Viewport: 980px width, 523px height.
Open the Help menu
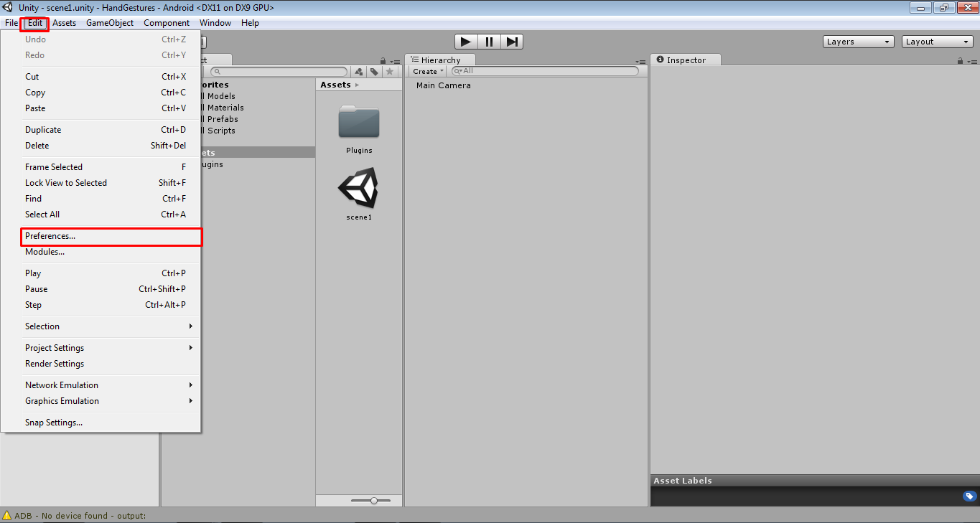click(x=250, y=23)
